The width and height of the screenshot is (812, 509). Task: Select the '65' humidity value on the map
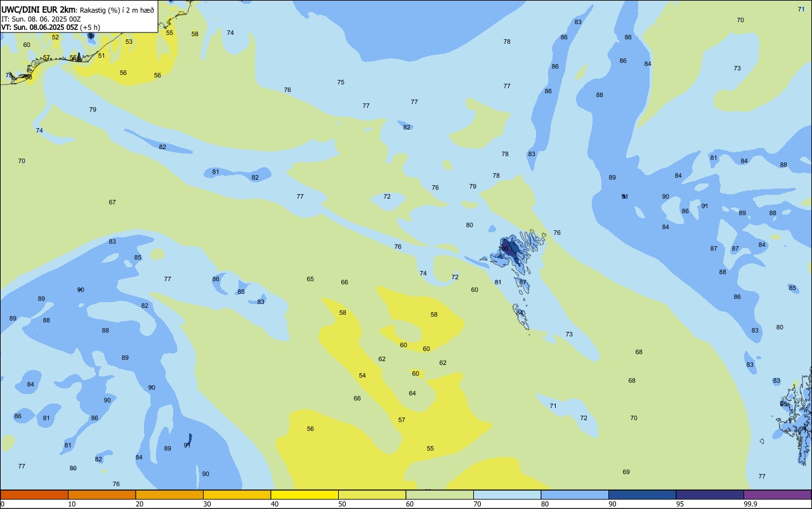tap(310, 279)
